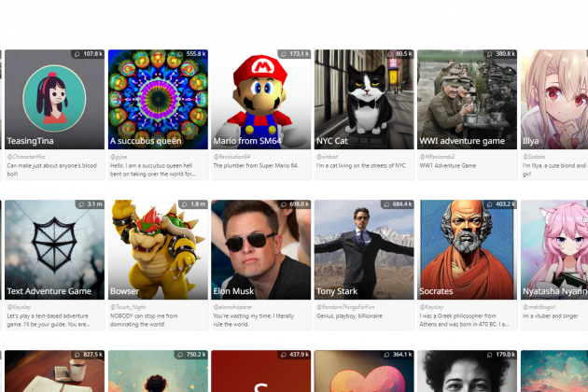This screenshot has height=392, width=588.
Task: Click the 380.8 k chat icon on WWI card
Action: point(488,54)
